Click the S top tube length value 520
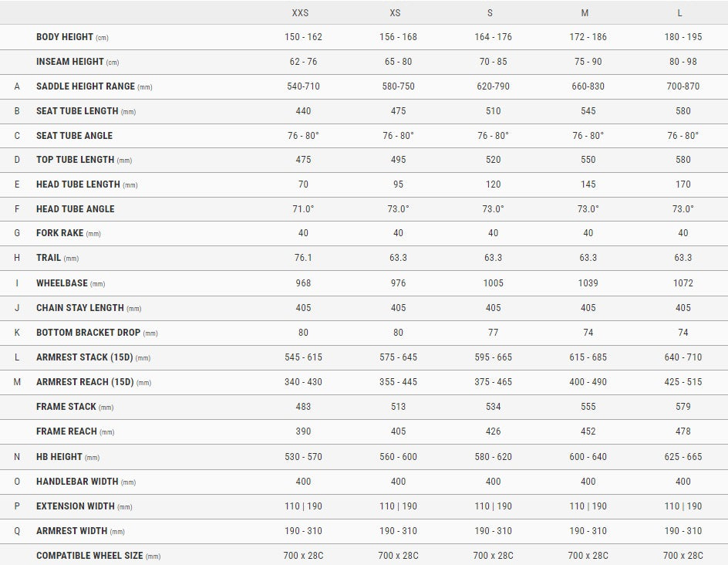The height and width of the screenshot is (565, 728). point(493,160)
